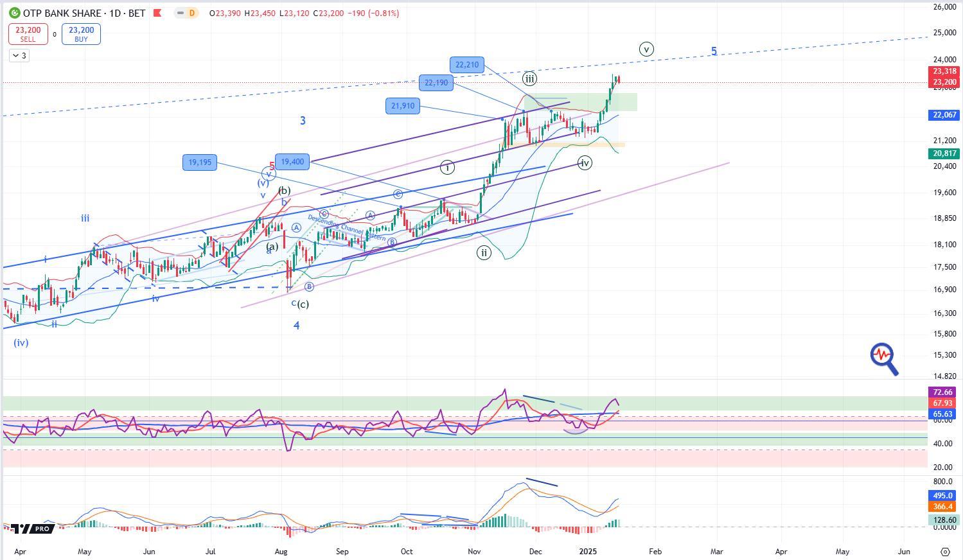Click the Aug label on time axis
This screenshot has width=963, height=560.
[x=281, y=551]
